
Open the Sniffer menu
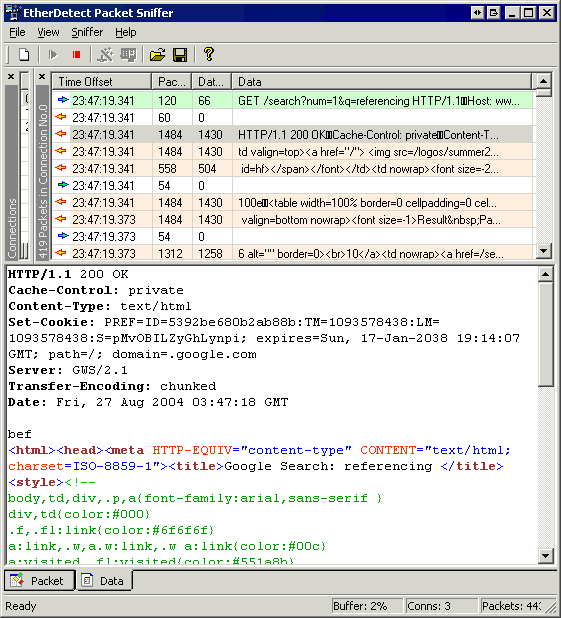click(87, 32)
